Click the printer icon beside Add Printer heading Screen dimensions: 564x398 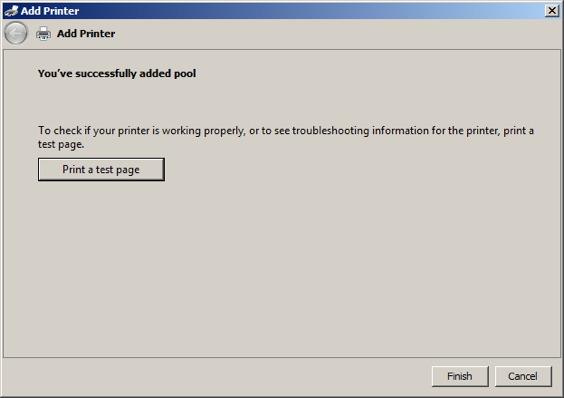coord(43,33)
